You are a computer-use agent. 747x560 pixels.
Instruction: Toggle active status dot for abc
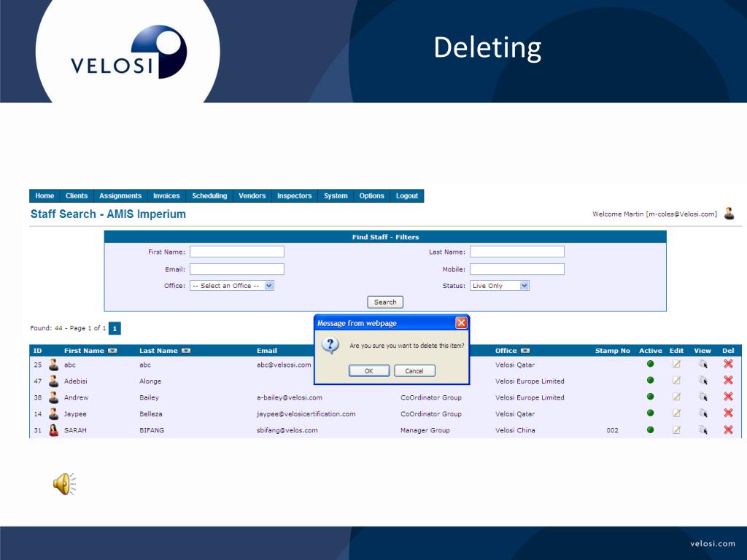coord(650,364)
